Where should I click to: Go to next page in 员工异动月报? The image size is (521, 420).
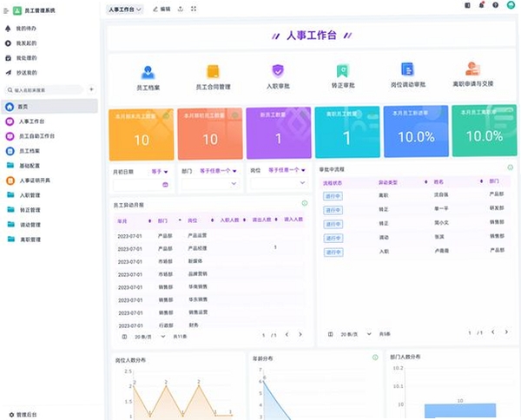[x=300, y=334]
